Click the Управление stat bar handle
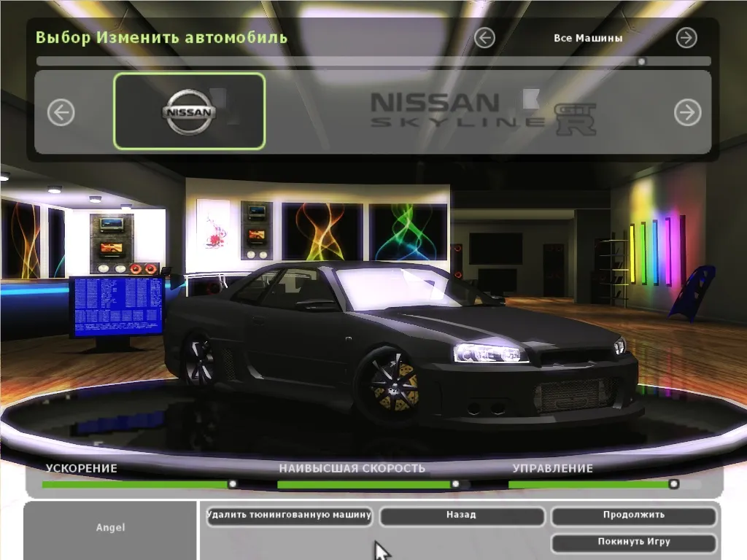747x560 pixels. [673, 484]
